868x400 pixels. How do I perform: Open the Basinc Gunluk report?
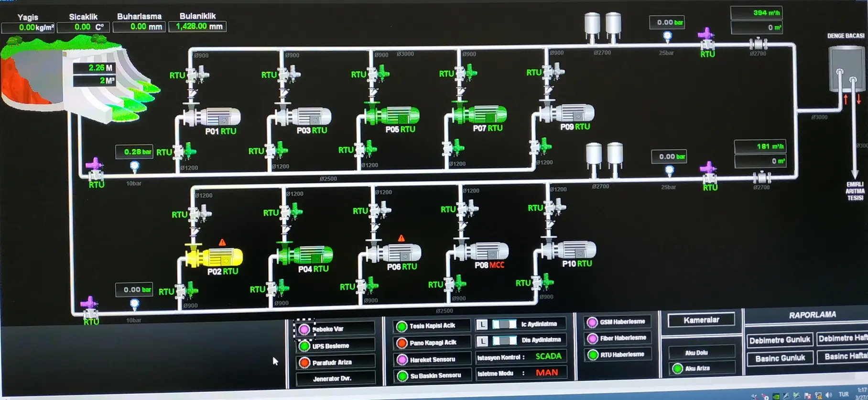[780, 358]
